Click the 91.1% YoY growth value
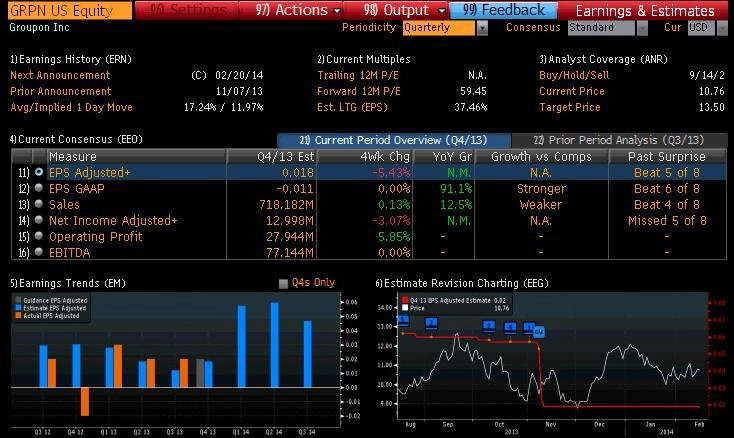Viewport: 734px width, 438px height. (456, 189)
